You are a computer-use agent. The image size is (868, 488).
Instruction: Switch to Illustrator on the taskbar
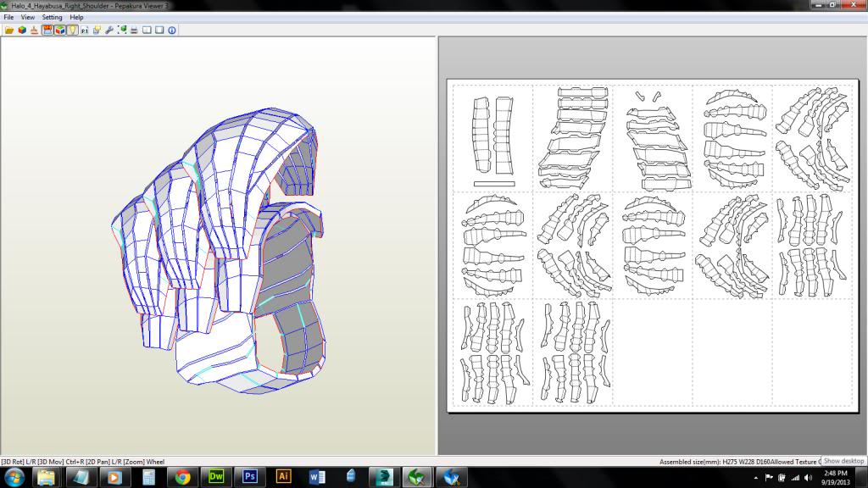(x=283, y=477)
